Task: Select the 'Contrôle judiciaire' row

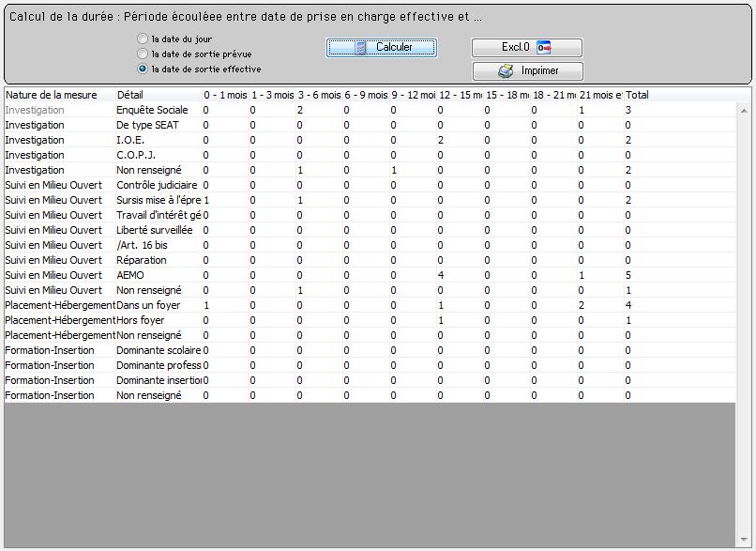Action: click(370, 185)
